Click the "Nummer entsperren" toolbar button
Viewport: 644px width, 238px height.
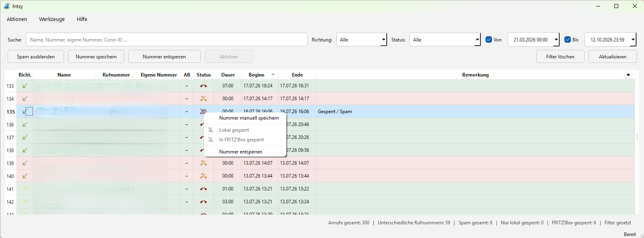pos(165,56)
